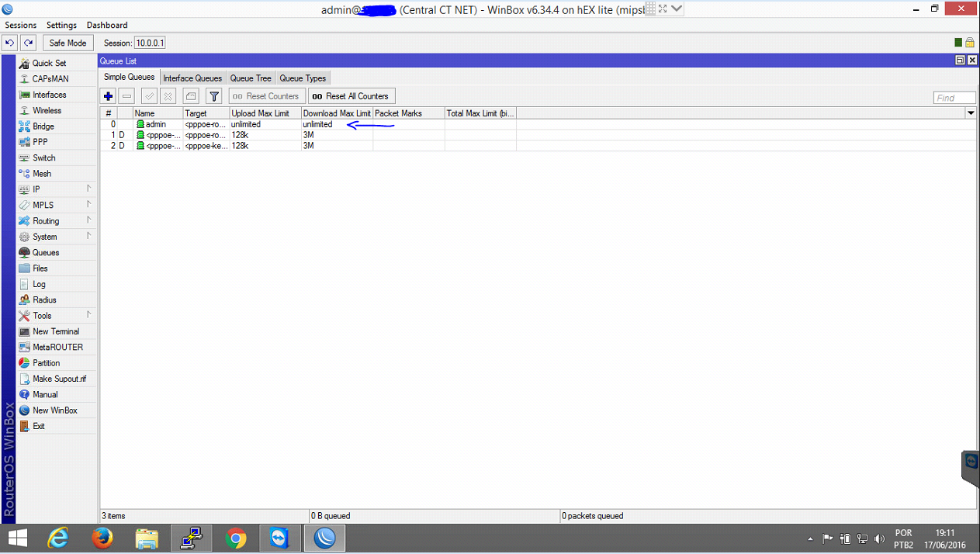This screenshot has height=554, width=980.
Task: Open the Settings menu
Action: coord(61,25)
